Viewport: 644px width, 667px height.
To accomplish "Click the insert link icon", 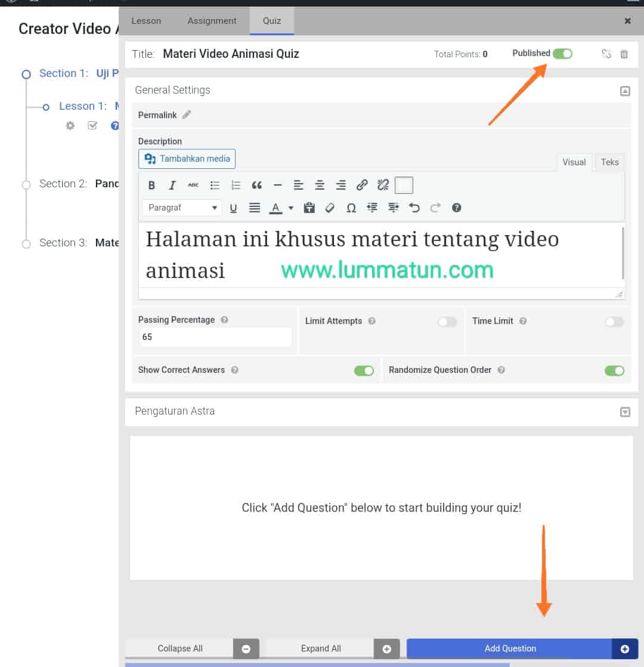I will (362, 186).
